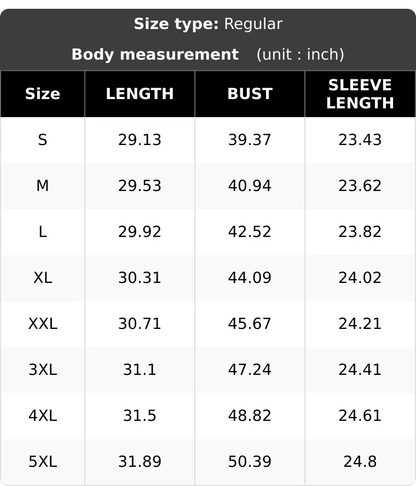Click the 39.37 bust value
This screenshot has width=416, height=486.
pyautogui.click(x=250, y=140)
